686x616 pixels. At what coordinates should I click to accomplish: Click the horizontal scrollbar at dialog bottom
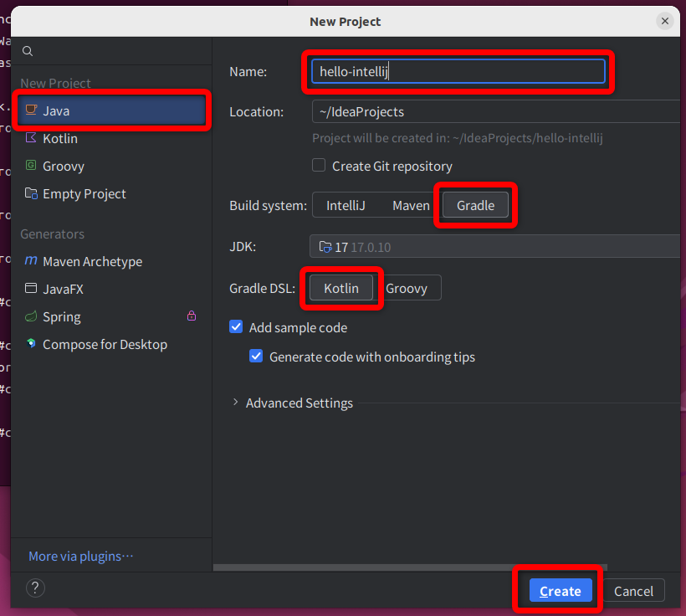click(x=410, y=567)
